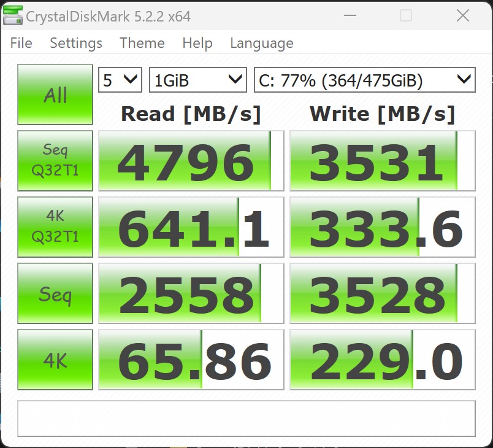
Task: Run all benchmarks with the All button
Action: [55, 95]
